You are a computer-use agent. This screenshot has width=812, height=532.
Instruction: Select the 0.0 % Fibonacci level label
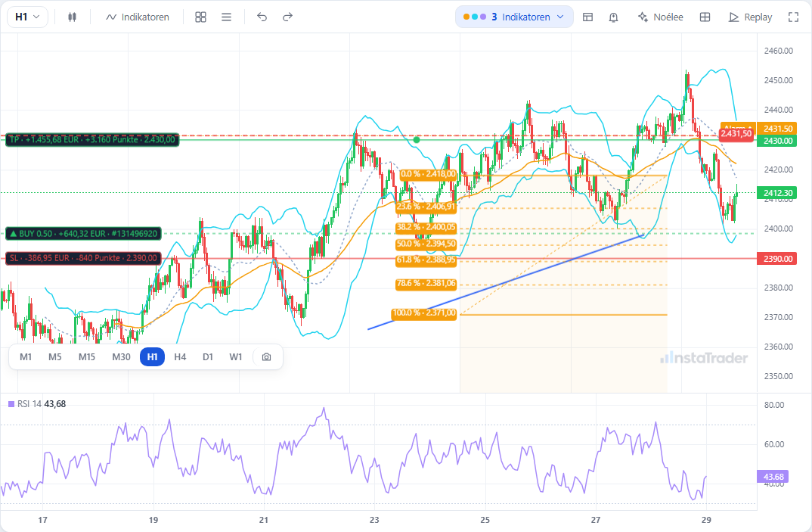[x=428, y=174]
